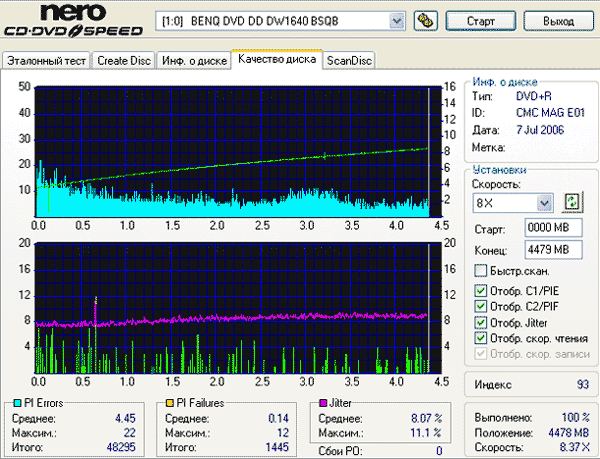This screenshot has width=600, height=459.
Task: Click the yellow PI Failures legend square
Action: point(170,403)
